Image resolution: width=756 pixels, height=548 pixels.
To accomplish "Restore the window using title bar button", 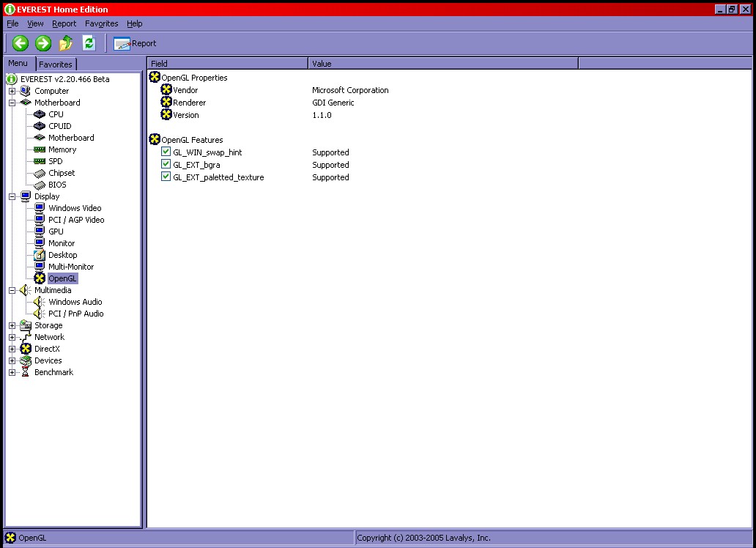I will click(732, 9).
